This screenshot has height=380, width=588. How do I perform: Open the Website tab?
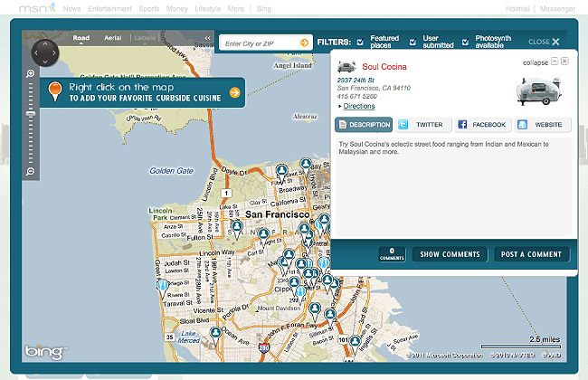point(543,125)
